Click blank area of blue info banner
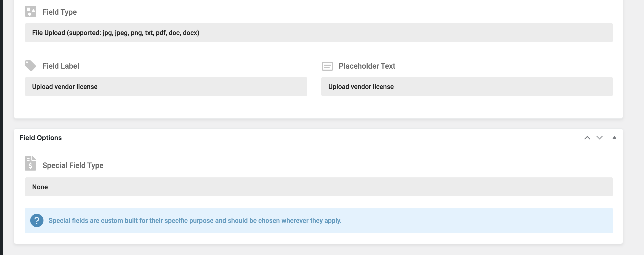This screenshot has width=644, height=255. pos(475,221)
